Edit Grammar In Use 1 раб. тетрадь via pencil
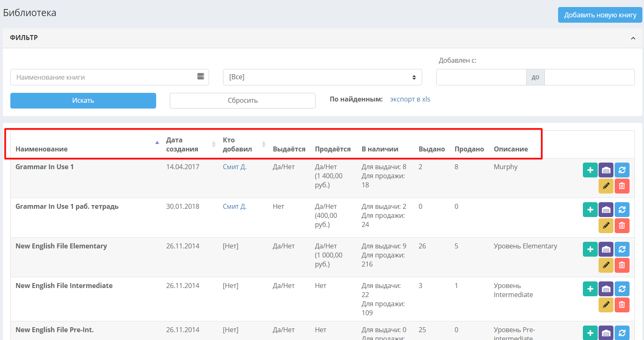Screen dimensions: 644x340 pyautogui.click(x=606, y=226)
